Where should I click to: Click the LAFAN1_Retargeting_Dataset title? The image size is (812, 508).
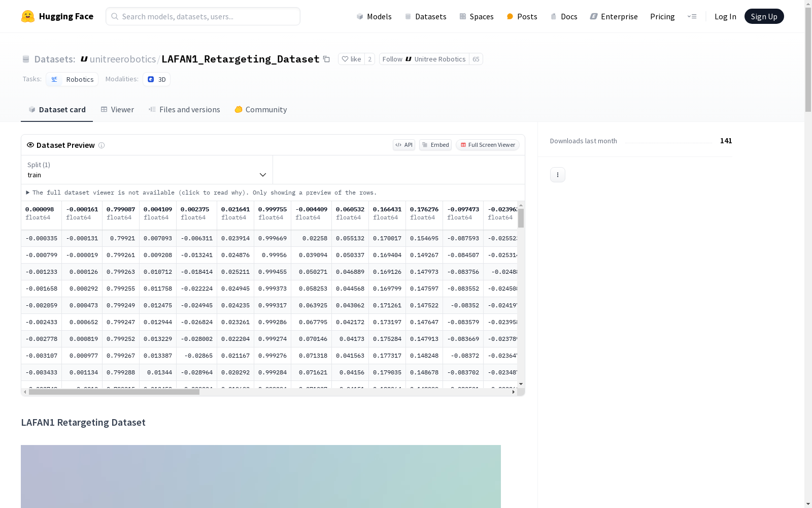tap(241, 59)
